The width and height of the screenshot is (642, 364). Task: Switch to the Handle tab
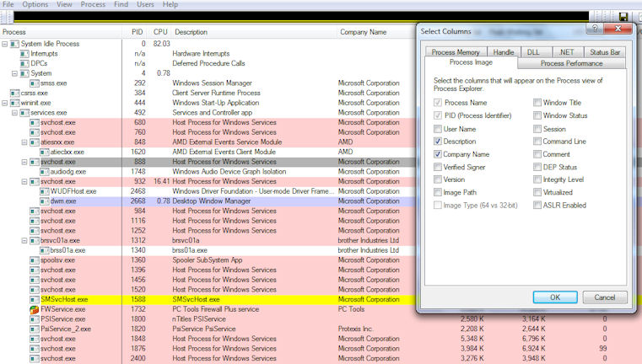504,52
